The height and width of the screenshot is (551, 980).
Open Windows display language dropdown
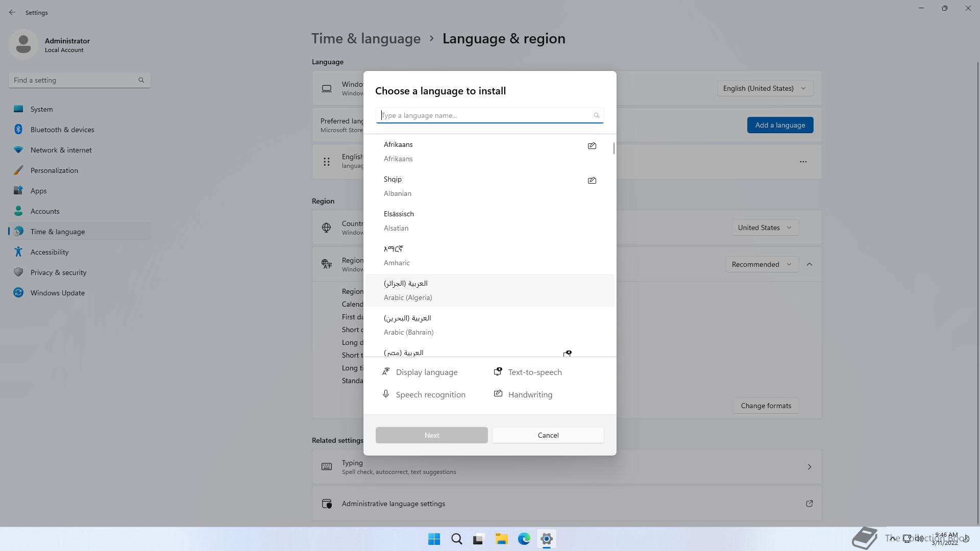(765, 88)
